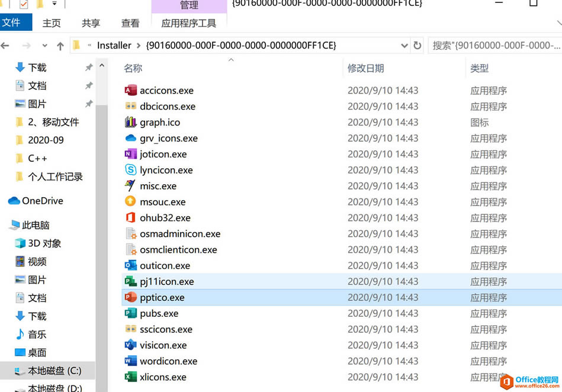562x392 pixels.
Task: Go back to previous folder
Action: [5, 46]
